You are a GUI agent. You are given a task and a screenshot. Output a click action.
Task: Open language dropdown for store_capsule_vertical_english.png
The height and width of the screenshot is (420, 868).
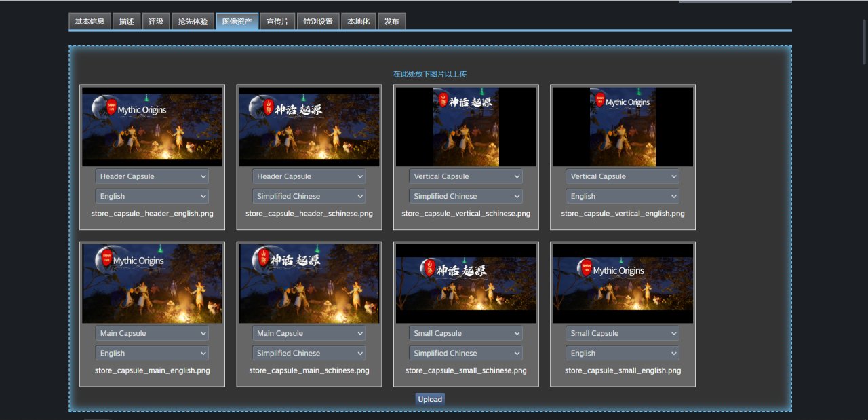[623, 196]
